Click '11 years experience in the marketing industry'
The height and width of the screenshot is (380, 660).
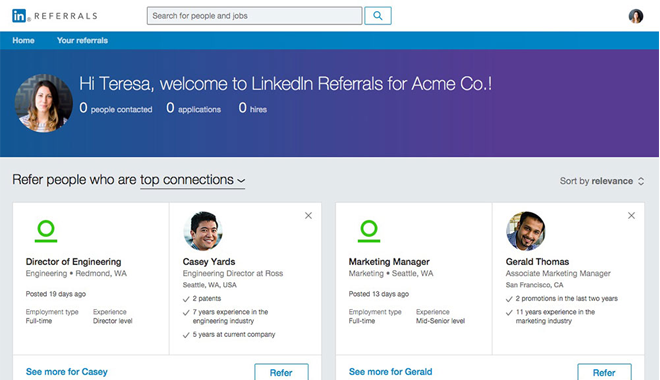pyautogui.click(x=551, y=316)
